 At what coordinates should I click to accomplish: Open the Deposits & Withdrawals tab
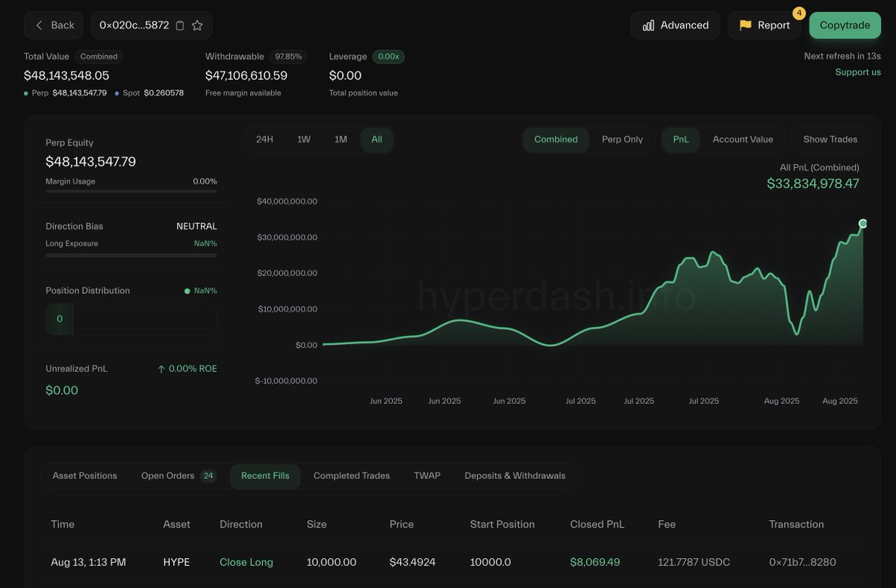[x=515, y=476]
